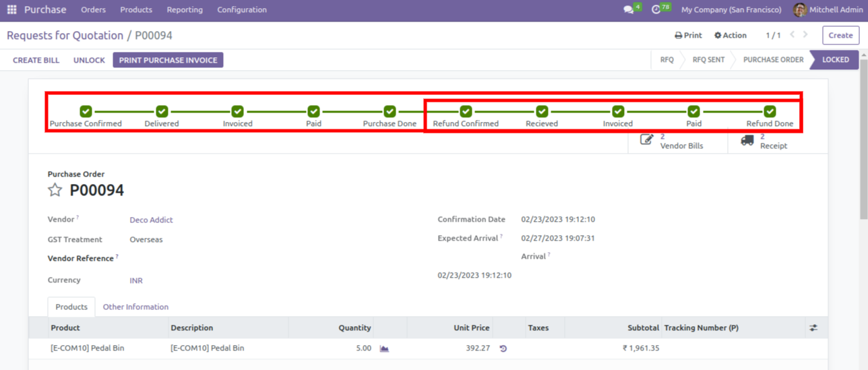
Task: Click the Purchase Confirmed checkmark
Action: tap(86, 111)
